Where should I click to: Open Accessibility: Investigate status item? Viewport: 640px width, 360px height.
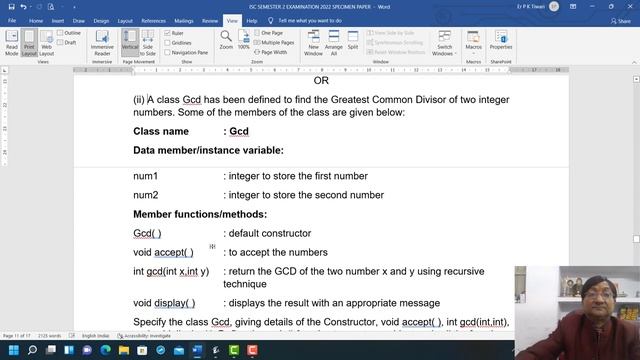pyautogui.click(x=144, y=336)
